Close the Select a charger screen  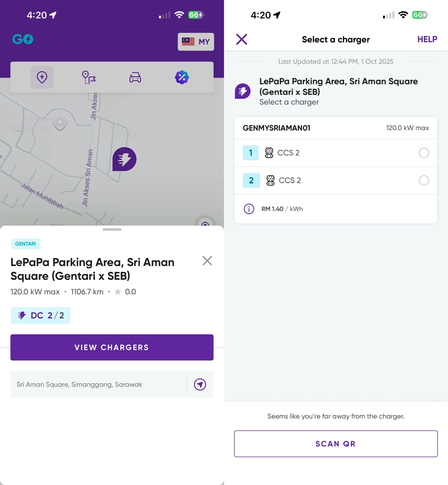pos(241,39)
